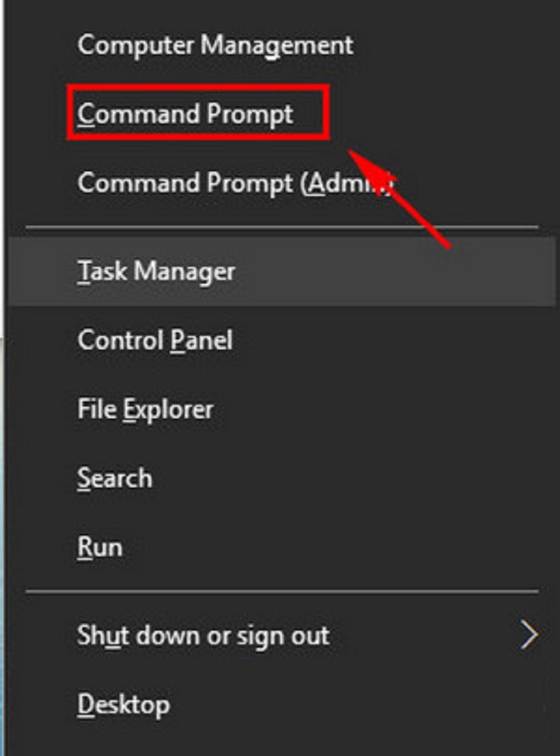Launch Command Prompt highlighted in red
The height and width of the screenshot is (756, 560).
pos(185,114)
